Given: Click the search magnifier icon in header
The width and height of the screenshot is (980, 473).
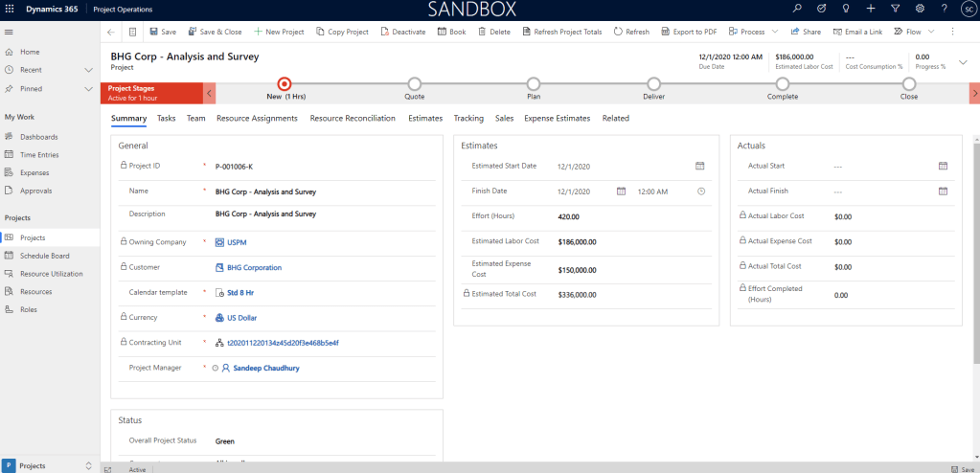Looking at the screenshot, I should click(797, 9).
